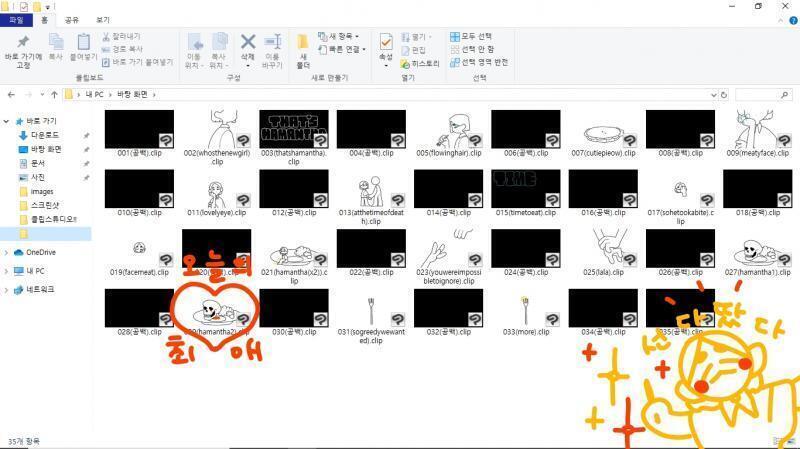The width and height of the screenshot is (800, 449).
Task: Click Invert selection (선택 영역 반전)
Action: click(x=479, y=62)
